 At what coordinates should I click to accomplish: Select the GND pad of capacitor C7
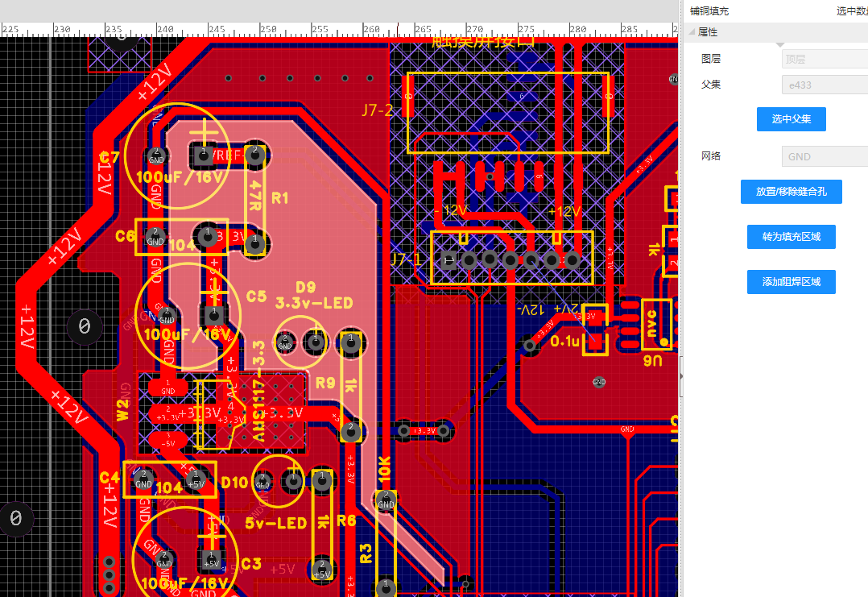(x=156, y=156)
